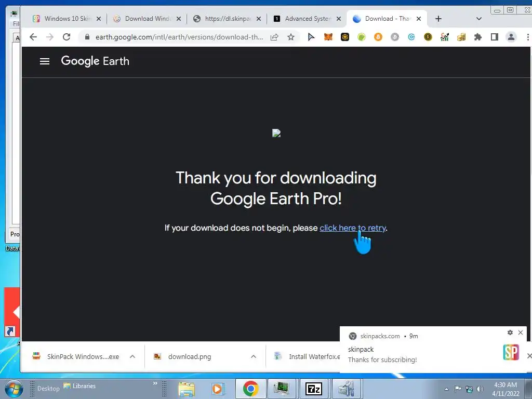Switch to the Windows 10 Skin tab
Image resolution: width=532 pixels, height=399 pixels.
pyautogui.click(x=66, y=19)
